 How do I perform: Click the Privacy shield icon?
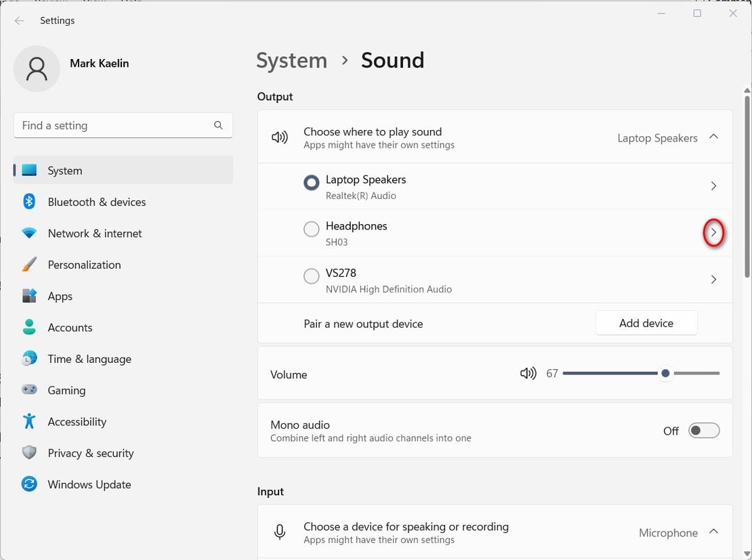(x=29, y=452)
